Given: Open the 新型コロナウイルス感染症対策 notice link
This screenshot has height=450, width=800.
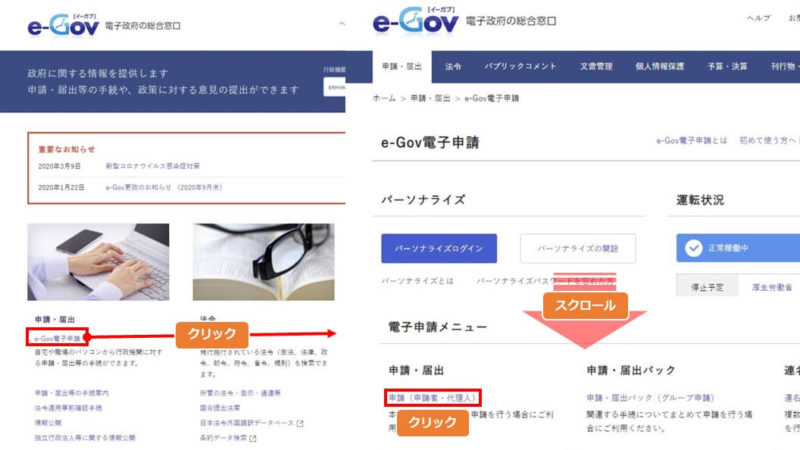Looking at the screenshot, I should 153,166.
